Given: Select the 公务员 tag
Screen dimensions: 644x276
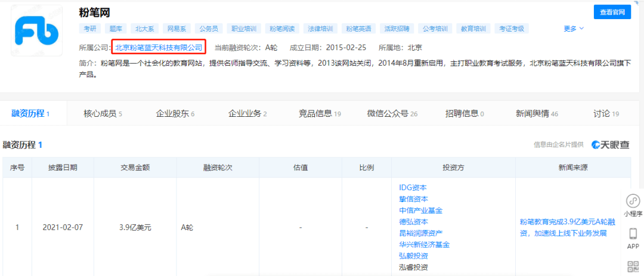Looking at the screenshot, I should (209, 29).
